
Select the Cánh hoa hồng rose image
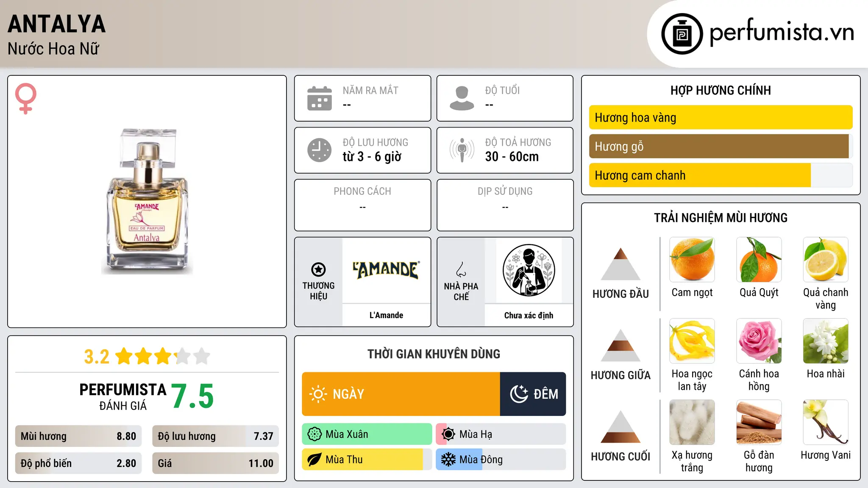[759, 341]
